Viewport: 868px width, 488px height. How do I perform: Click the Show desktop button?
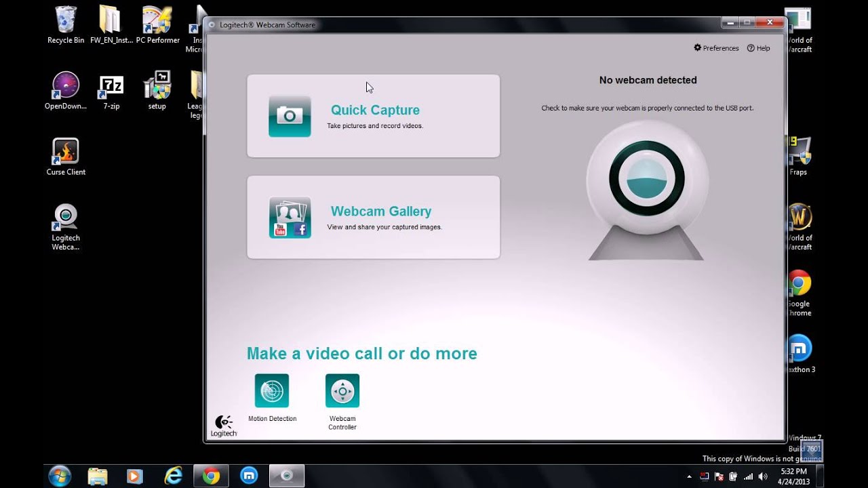tap(820, 476)
